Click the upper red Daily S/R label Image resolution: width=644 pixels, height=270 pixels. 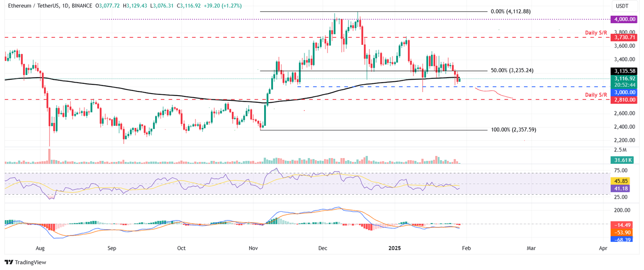tap(596, 32)
